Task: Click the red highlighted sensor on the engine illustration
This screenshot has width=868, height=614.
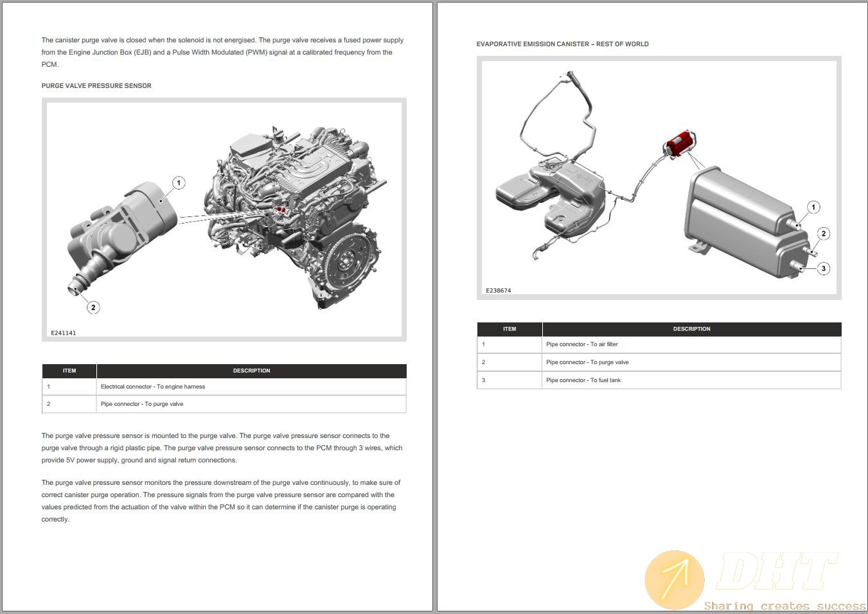Action: (281, 210)
